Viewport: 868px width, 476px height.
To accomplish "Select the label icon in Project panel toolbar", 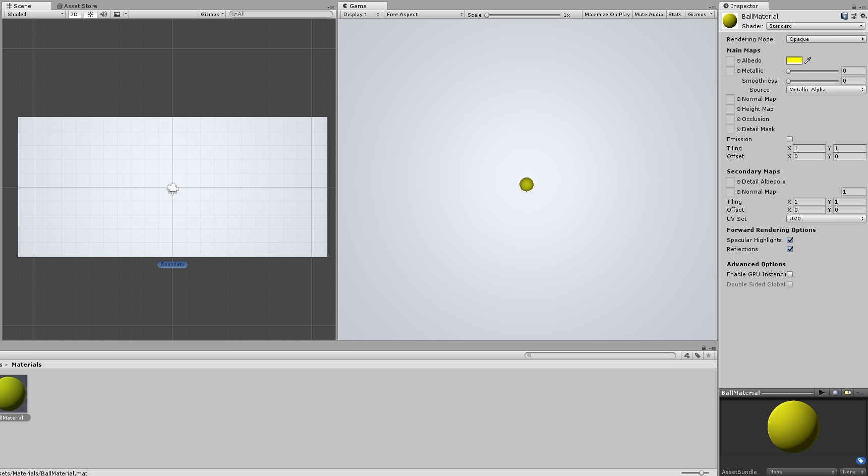I will pyautogui.click(x=698, y=355).
